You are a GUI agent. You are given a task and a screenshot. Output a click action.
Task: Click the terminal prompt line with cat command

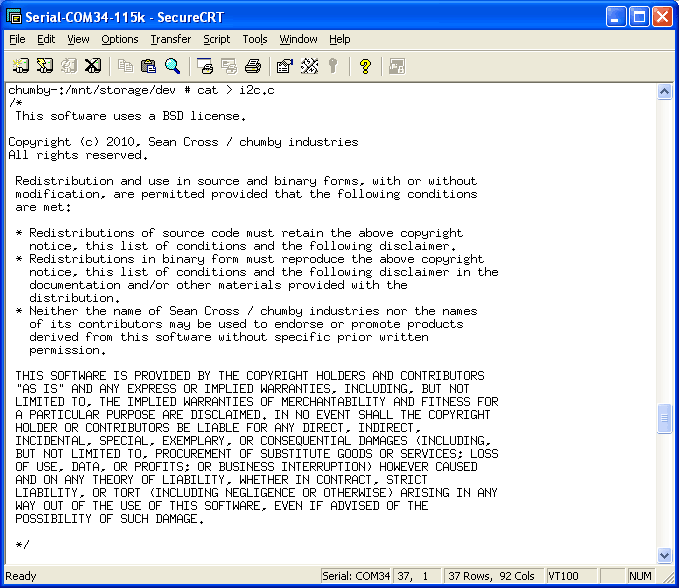(140, 91)
